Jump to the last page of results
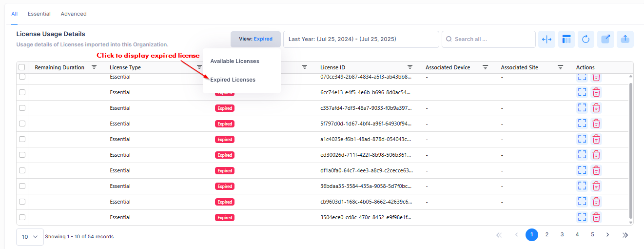The width and height of the screenshot is (644, 249). pos(625,235)
